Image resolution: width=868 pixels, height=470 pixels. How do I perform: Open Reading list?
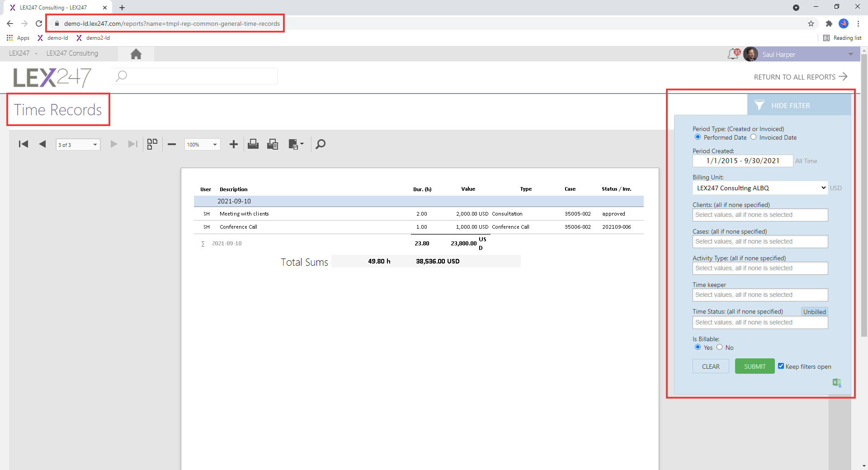tap(842, 38)
